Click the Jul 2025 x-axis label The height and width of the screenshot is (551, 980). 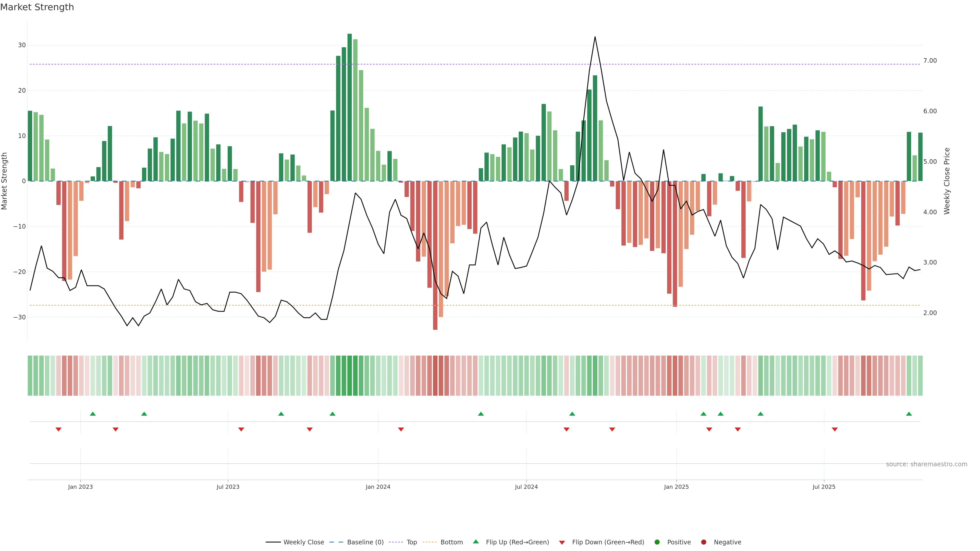pyautogui.click(x=824, y=487)
